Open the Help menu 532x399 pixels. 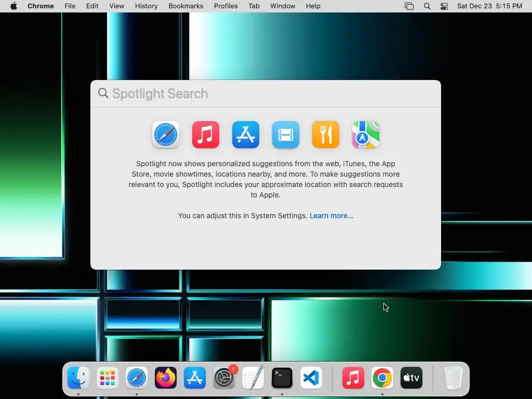click(x=313, y=6)
